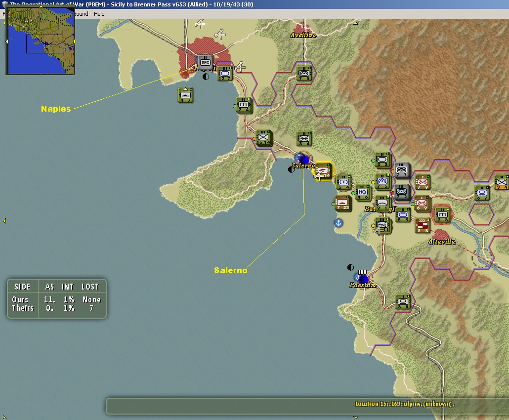Image resolution: width=509 pixels, height=420 pixels.
Task: Open the Sound menu
Action: pyautogui.click(x=81, y=14)
